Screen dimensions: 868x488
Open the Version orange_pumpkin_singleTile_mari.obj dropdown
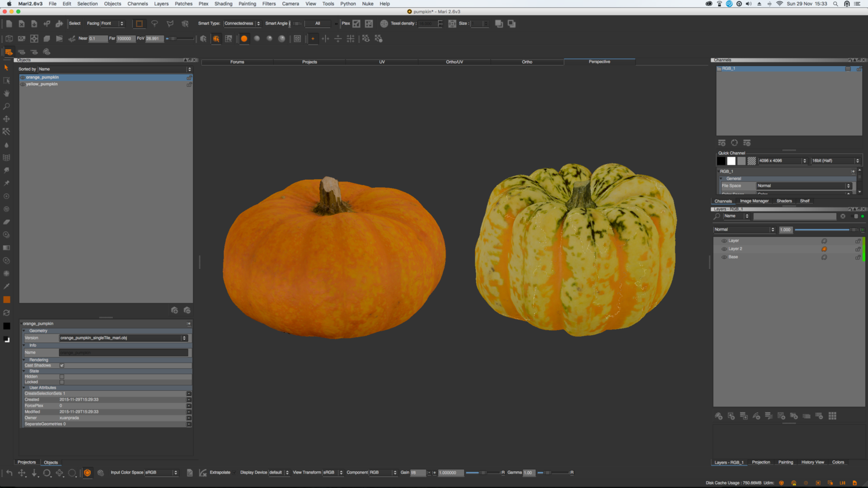pyautogui.click(x=123, y=338)
